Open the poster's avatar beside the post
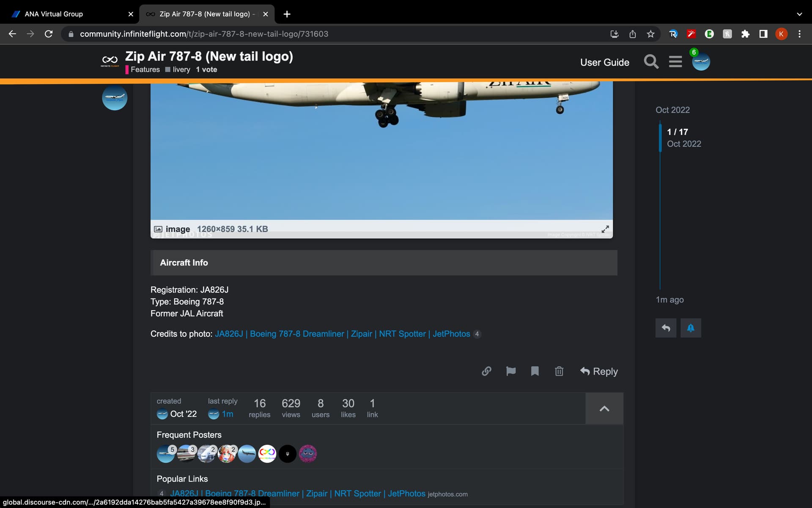This screenshot has width=812, height=508. (x=115, y=98)
